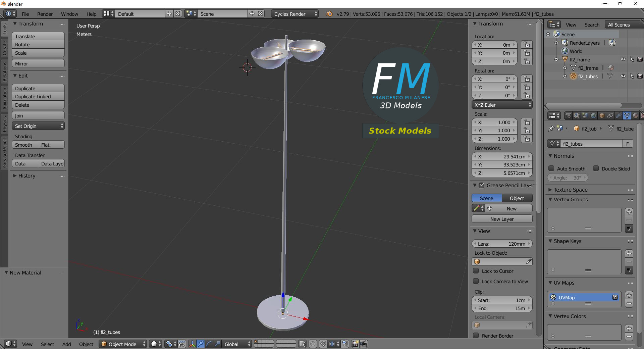Open the Object Mode dropdown
The width and height of the screenshot is (644, 349).
(123, 344)
